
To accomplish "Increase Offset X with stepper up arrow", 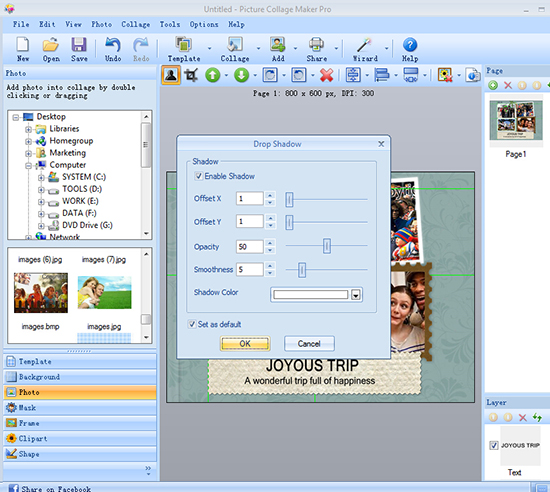I will coord(270,195).
